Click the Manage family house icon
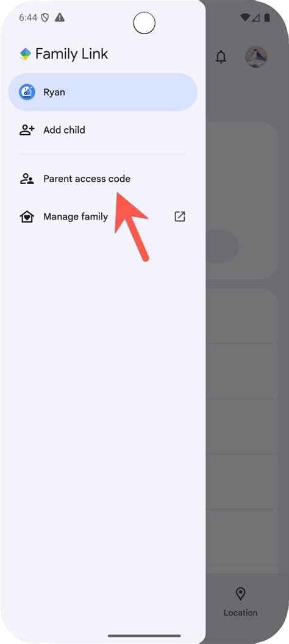Screen dimensions: 289x644 [x=27, y=216]
